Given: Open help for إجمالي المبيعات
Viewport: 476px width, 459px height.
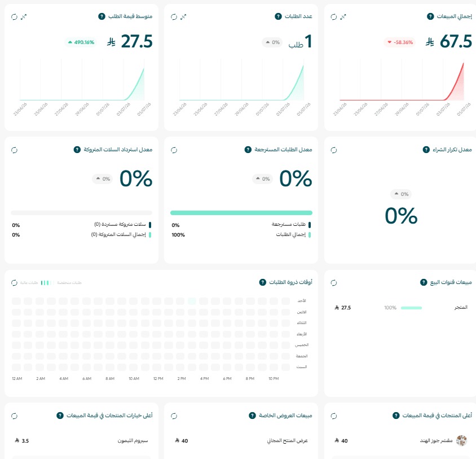Looking at the screenshot, I should pyautogui.click(x=430, y=16).
